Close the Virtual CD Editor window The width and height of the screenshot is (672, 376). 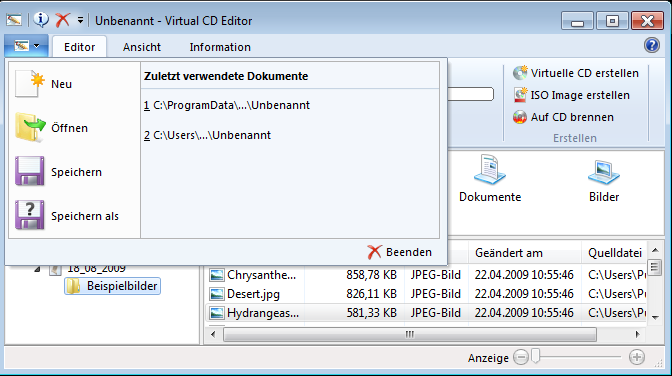(x=648, y=21)
